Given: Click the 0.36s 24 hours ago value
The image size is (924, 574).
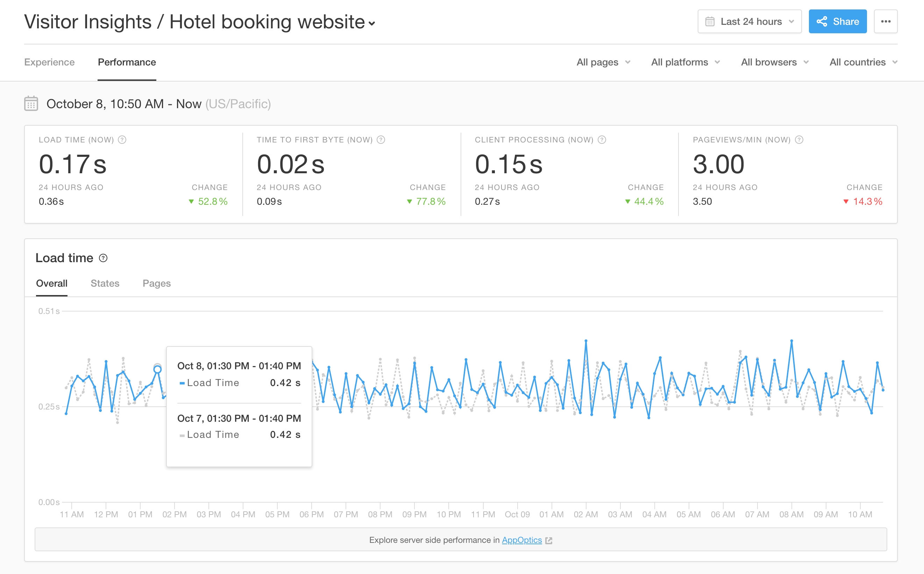Looking at the screenshot, I should 51,201.
